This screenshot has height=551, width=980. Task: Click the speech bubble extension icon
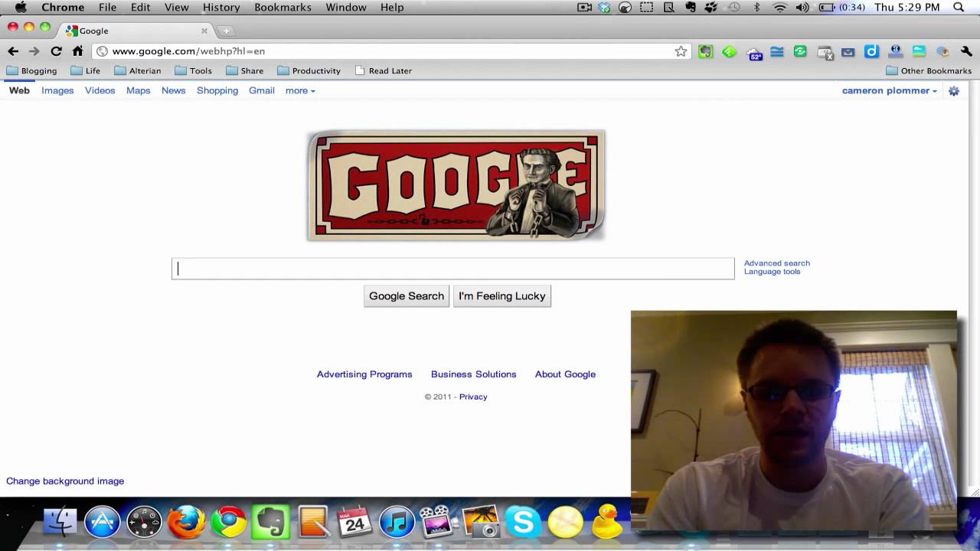point(942,52)
